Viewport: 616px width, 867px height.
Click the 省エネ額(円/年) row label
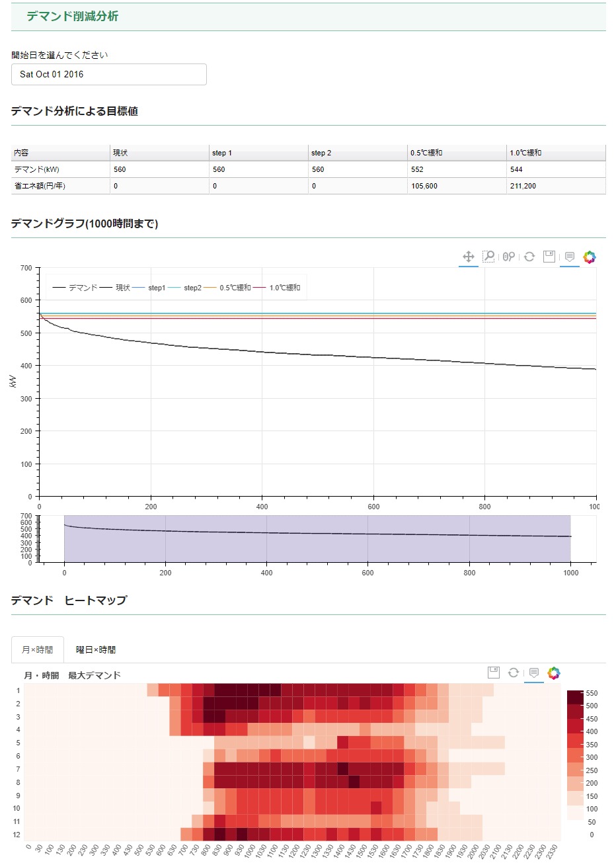[x=60, y=186]
